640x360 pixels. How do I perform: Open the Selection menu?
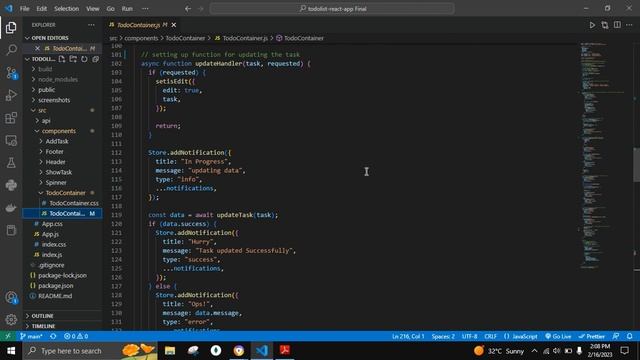click(x=67, y=9)
